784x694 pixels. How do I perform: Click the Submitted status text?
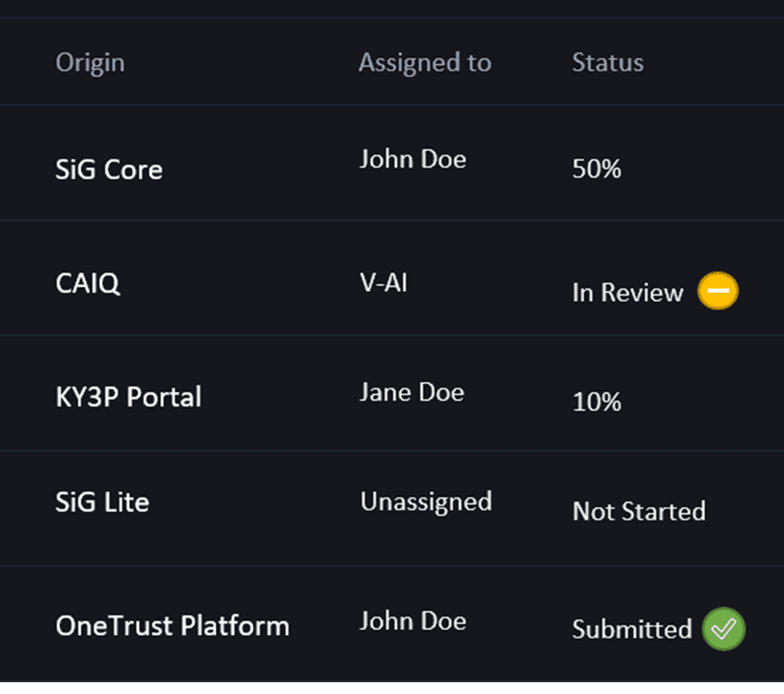point(632,629)
